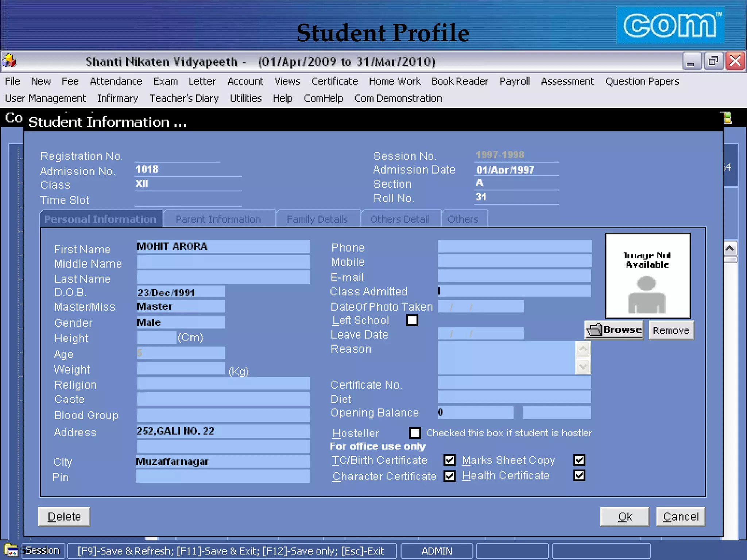Click the Admission No. field showing 1018

[188, 170]
